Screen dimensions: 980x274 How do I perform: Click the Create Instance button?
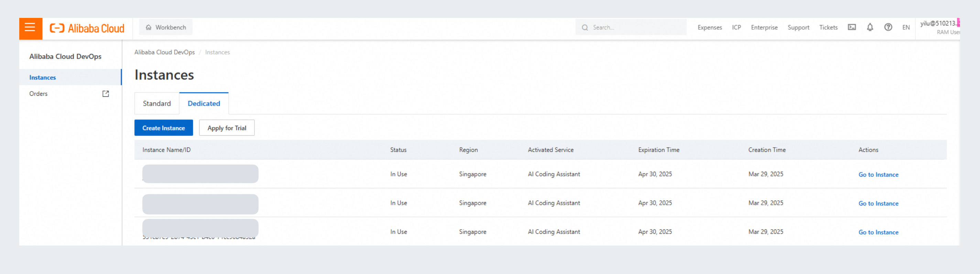pos(164,128)
